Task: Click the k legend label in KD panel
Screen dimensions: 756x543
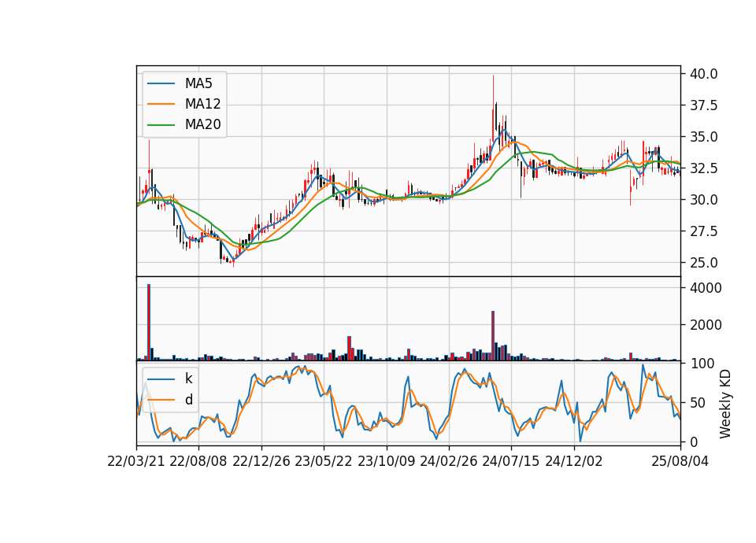Action: [188, 379]
